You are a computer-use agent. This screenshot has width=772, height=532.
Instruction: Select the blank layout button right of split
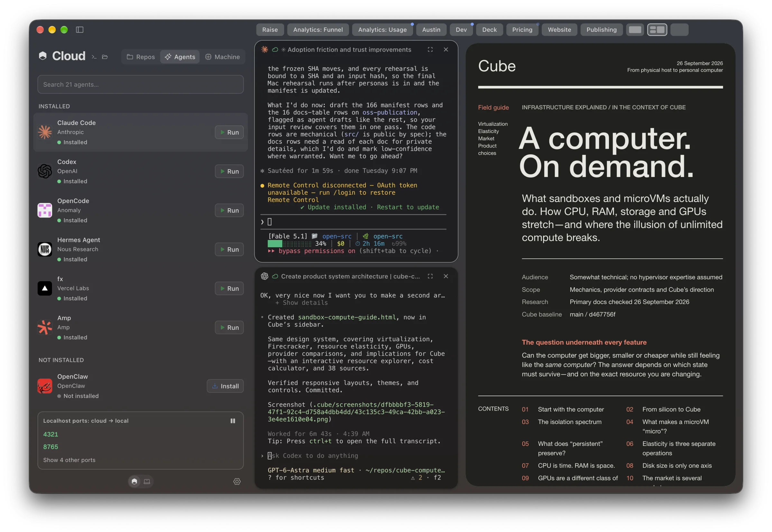(x=679, y=30)
